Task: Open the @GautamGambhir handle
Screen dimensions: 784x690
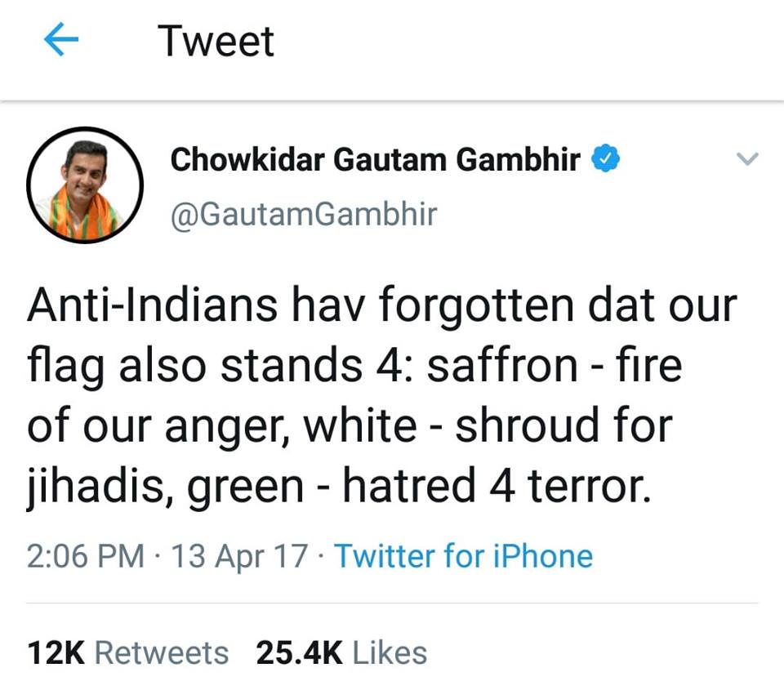Action: pos(304,215)
